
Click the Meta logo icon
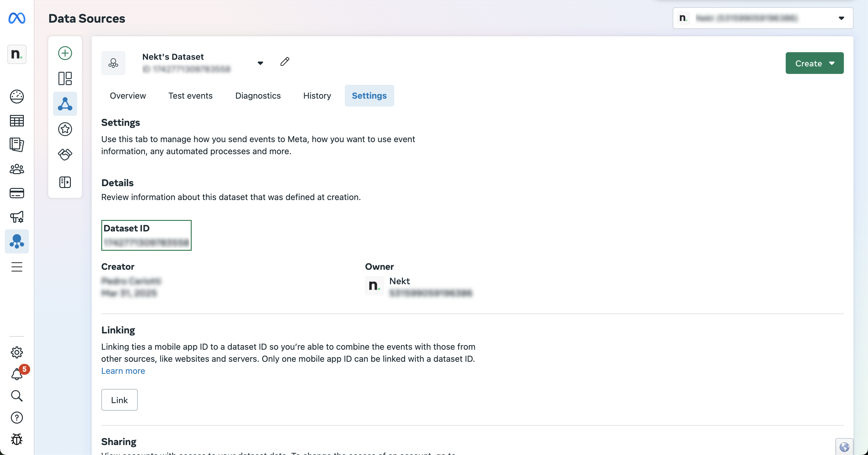point(17,18)
